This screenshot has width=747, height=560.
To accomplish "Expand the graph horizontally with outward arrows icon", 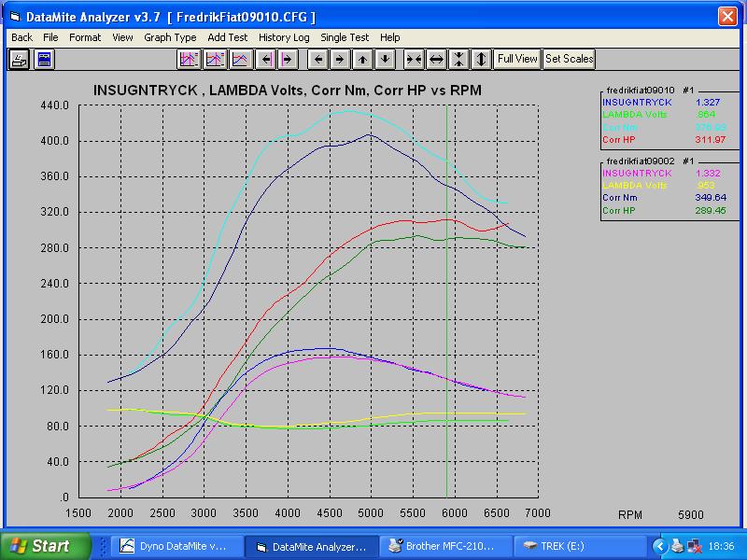I will (x=436, y=59).
